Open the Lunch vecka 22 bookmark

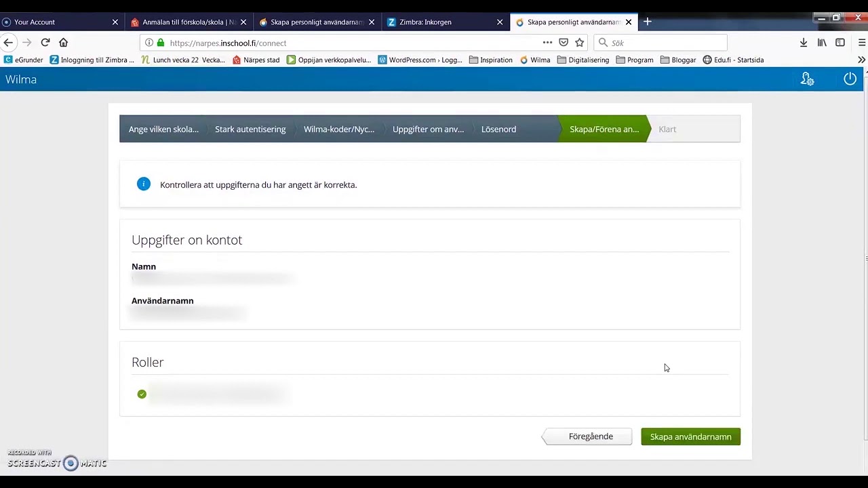(x=183, y=60)
